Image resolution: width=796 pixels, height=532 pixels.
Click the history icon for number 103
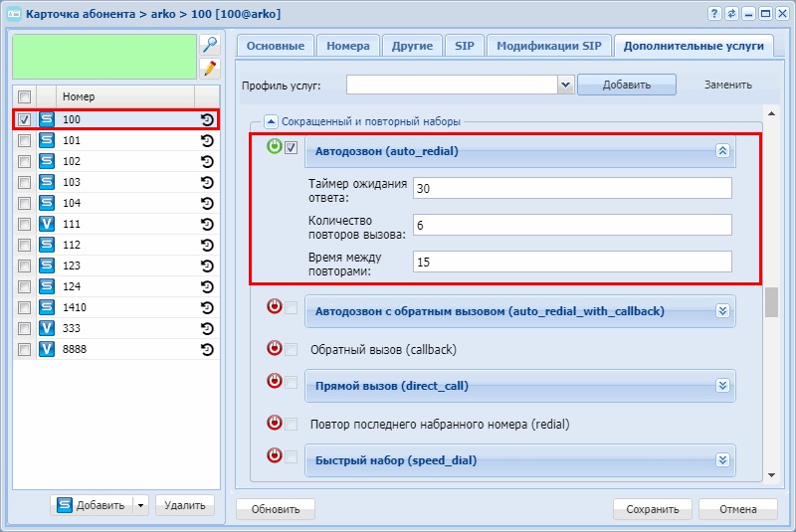coord(207,182)
